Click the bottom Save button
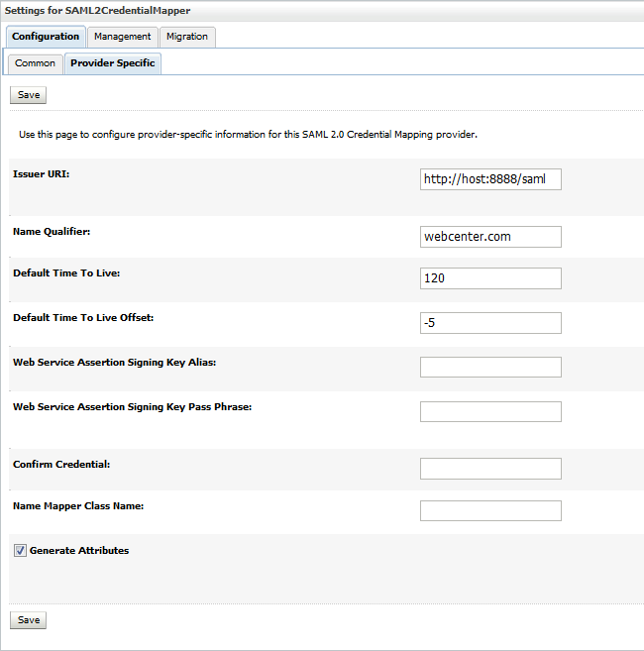 point(28,620)
